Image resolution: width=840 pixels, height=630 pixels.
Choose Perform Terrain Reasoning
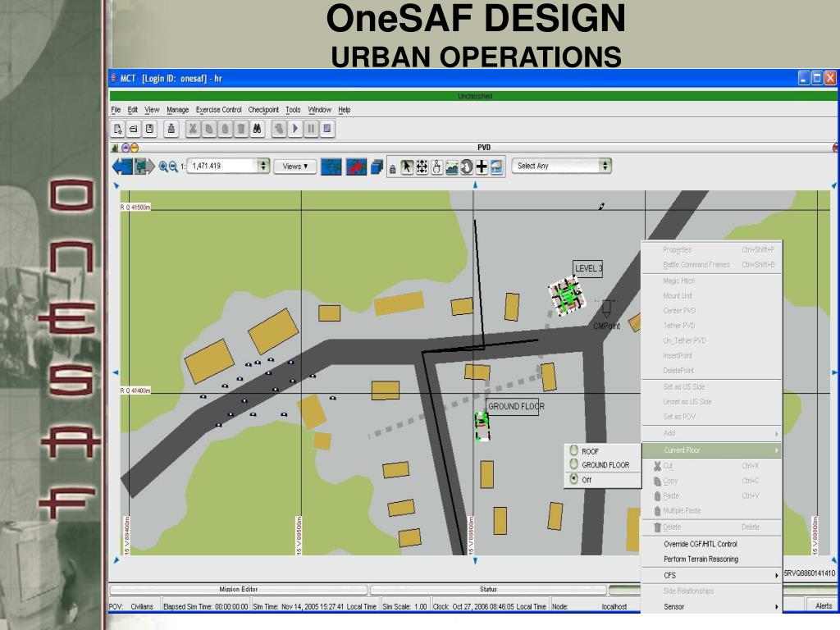click(711, 559)
